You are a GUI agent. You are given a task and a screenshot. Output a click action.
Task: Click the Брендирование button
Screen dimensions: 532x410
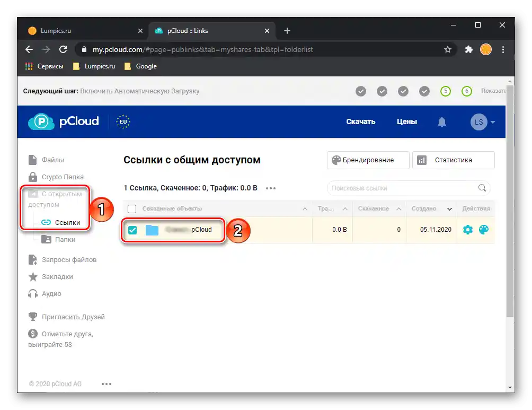[x=368, y=160]
